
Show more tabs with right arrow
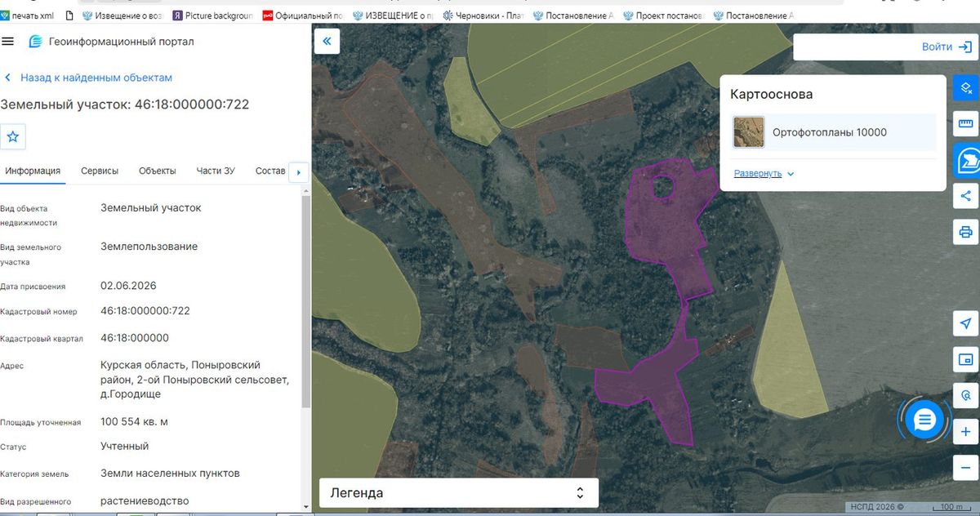tap(298, 172)
